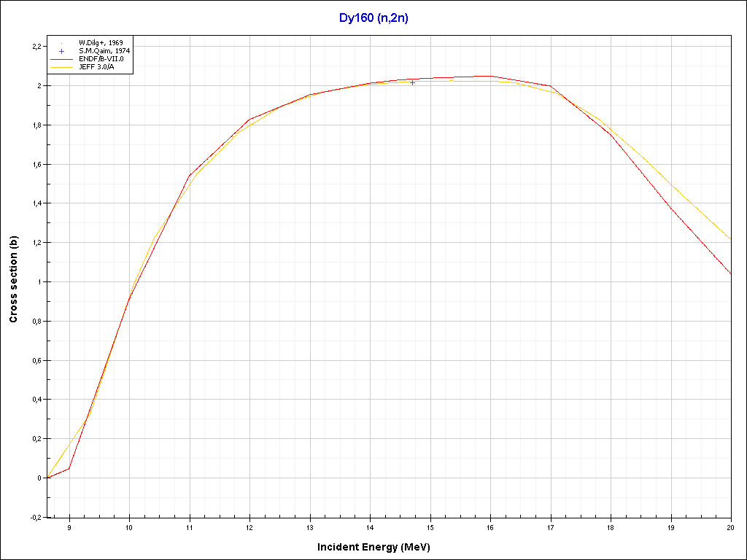
Task: Click the data point marker near 14.7 MeV
Action: [x=413, y=83]
